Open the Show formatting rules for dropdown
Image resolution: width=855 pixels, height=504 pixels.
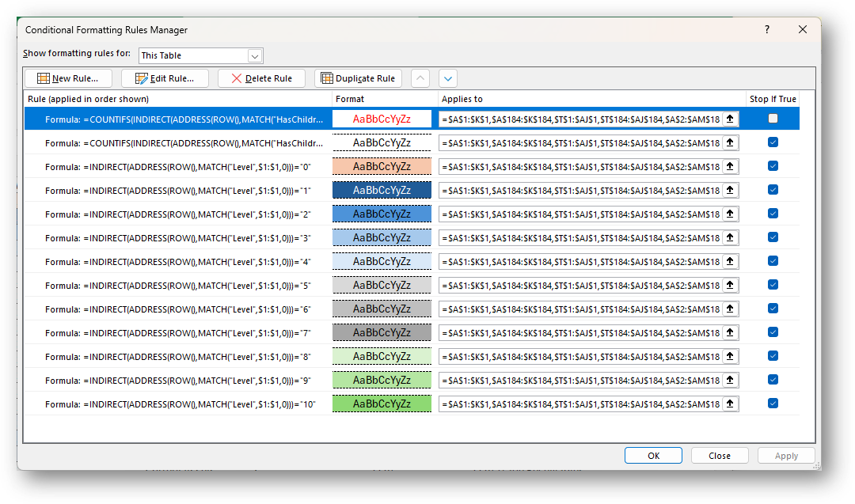click(x=254, y=56)
